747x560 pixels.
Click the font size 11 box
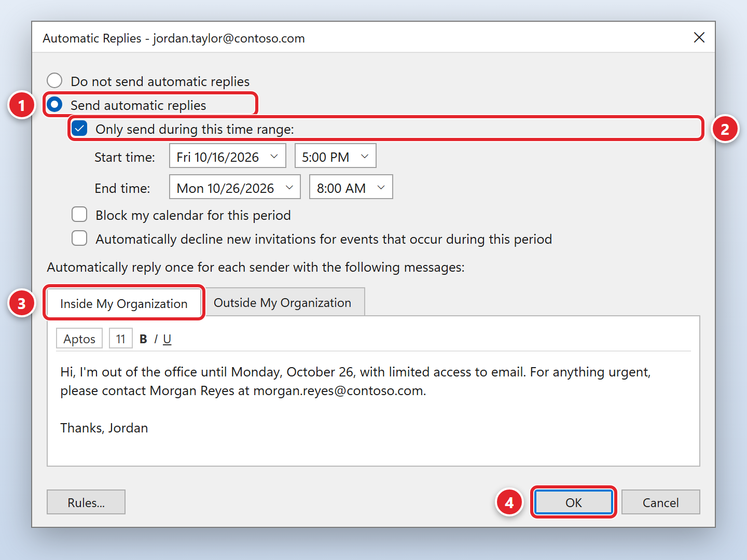coord(121,339)
